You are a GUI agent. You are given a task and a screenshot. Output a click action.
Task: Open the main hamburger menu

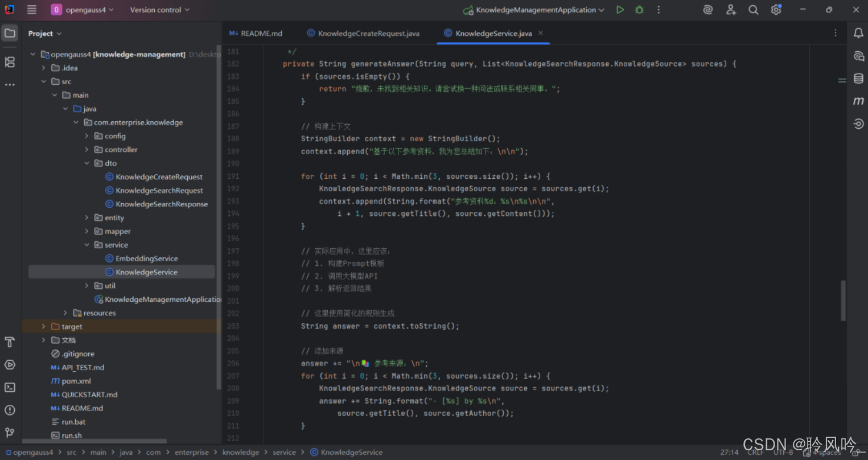[x=32, y=10]
